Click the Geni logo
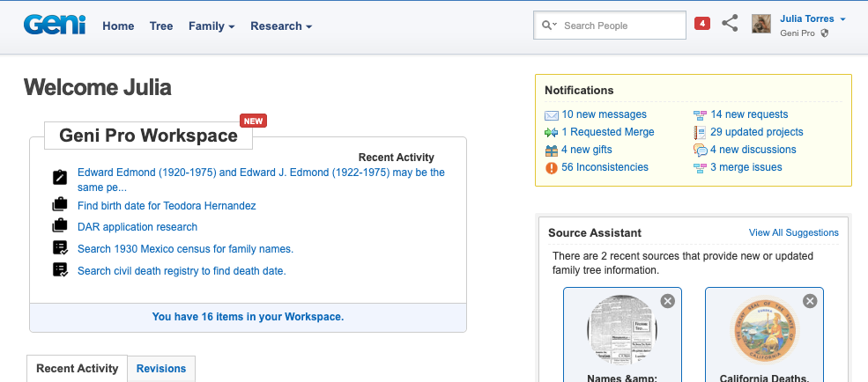This screenshot has height=382, width=868. tap(55, 26)
